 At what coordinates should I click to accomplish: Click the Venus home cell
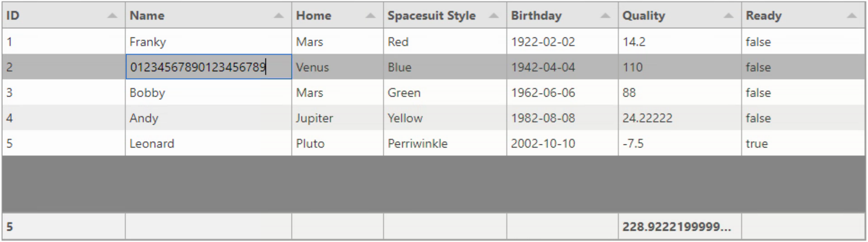(337, 67)
